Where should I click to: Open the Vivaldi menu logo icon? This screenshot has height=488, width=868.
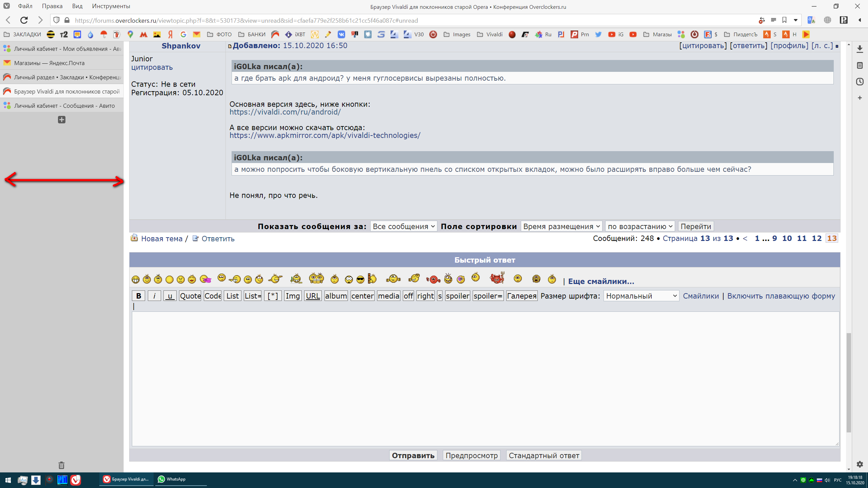pos(6,6)
